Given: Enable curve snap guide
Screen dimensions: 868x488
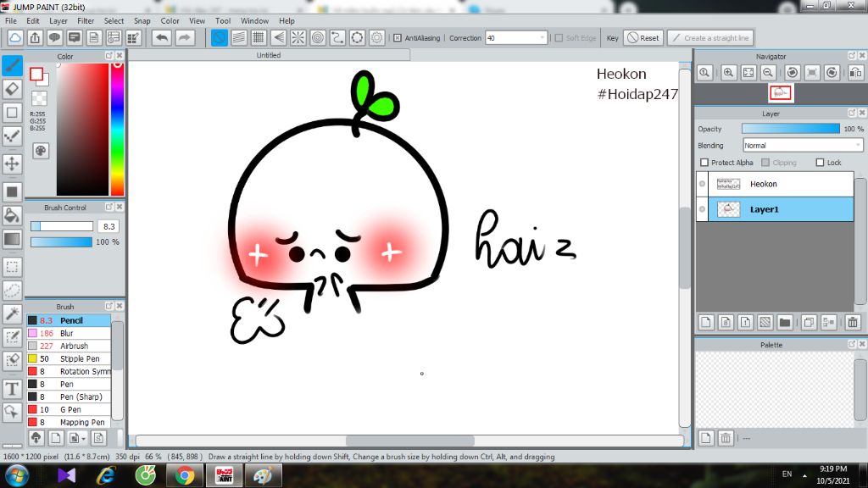Looking at the screenshot, I should [x=337, y=37].
